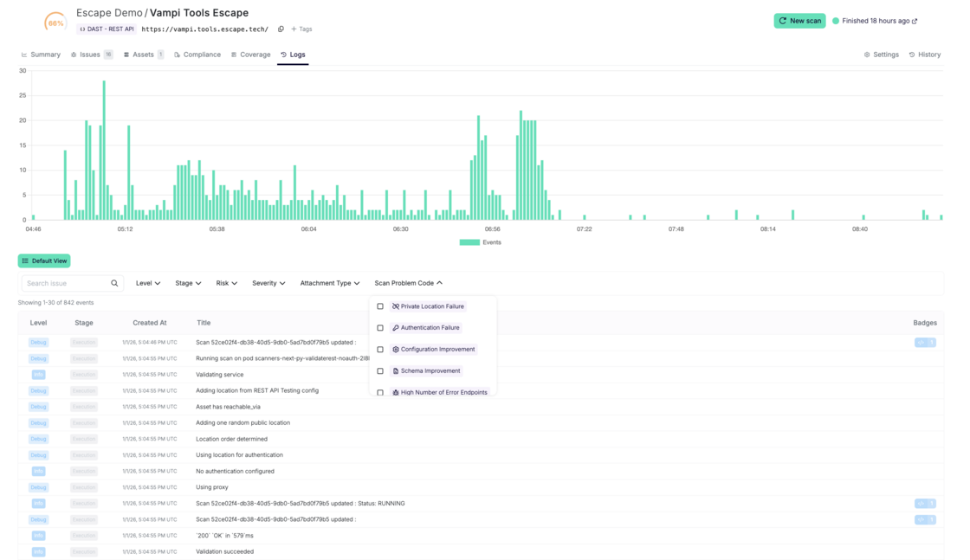Image resolution: width=970 pixels, height=560 pixels.
Task: Focus the Search issue input field
Action: coord(66,283)
